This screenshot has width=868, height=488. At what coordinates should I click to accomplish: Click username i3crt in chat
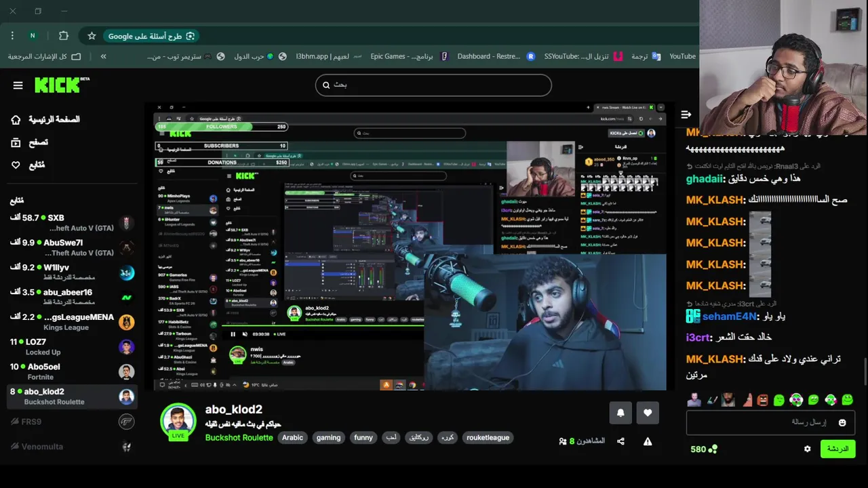click(699, 337)
